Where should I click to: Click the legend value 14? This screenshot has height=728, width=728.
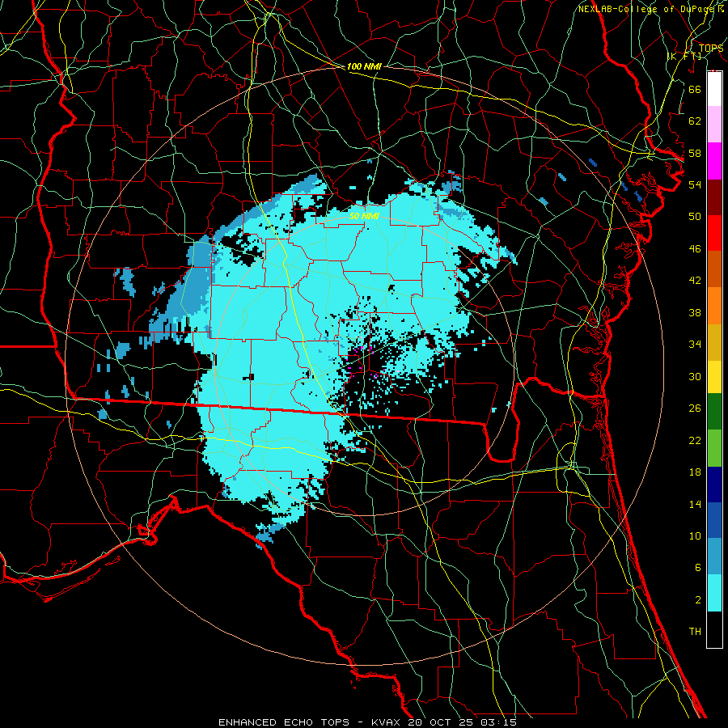click(x=695, y=504)
